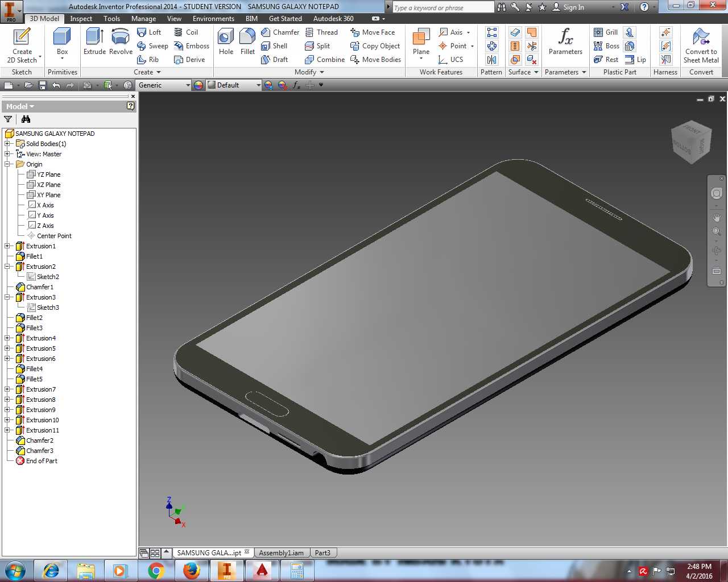Switch to the View ribbon tab
Screen dimensions: 728x582
click(174, 19)
